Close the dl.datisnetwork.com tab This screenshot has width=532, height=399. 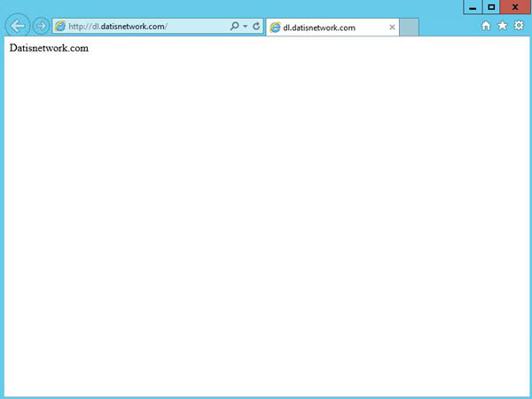[392, 27]
